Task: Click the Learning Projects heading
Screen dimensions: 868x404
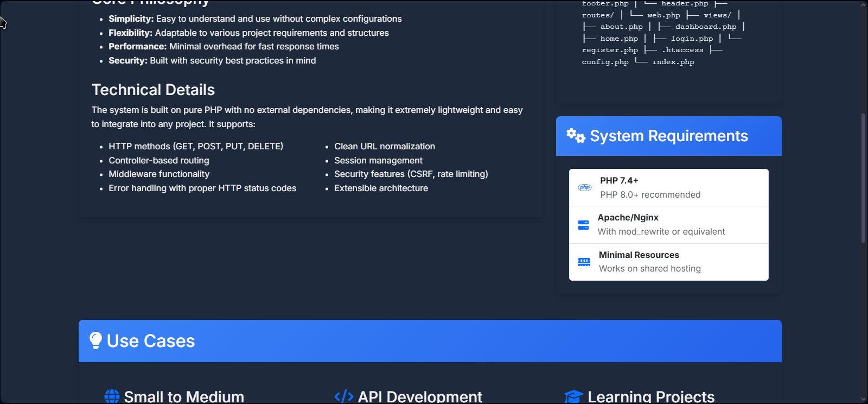Action: (x=651, y=396)
